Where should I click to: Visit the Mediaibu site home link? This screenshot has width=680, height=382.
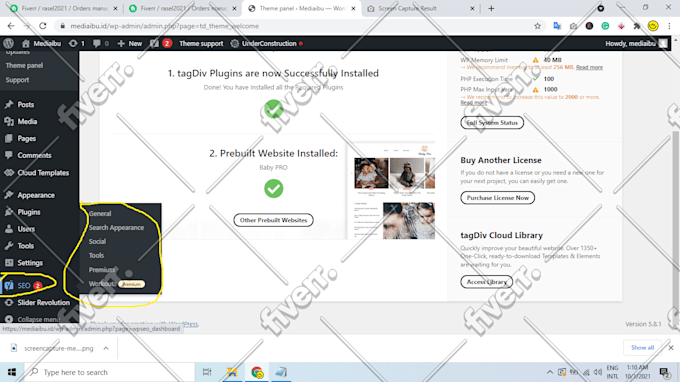(x=42, y=43)
